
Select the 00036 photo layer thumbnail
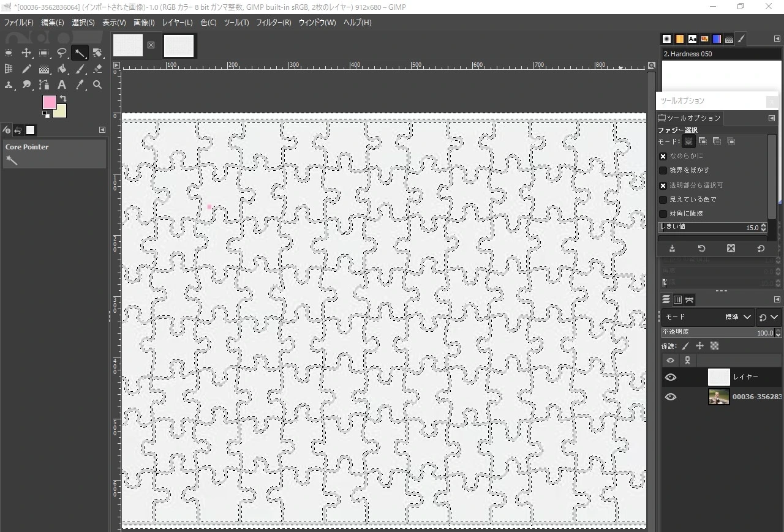(x=719, y=397)
